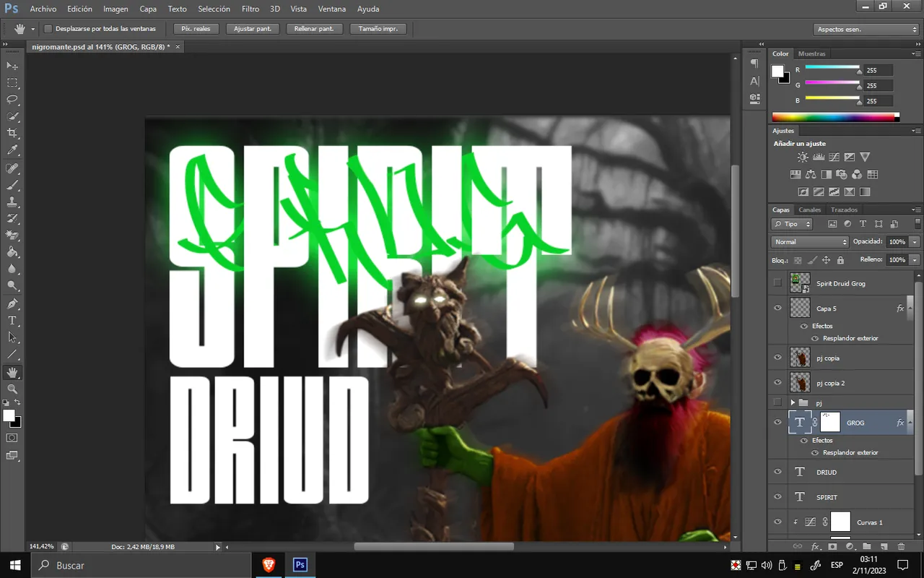Select the Brush tool

point(12,185)
